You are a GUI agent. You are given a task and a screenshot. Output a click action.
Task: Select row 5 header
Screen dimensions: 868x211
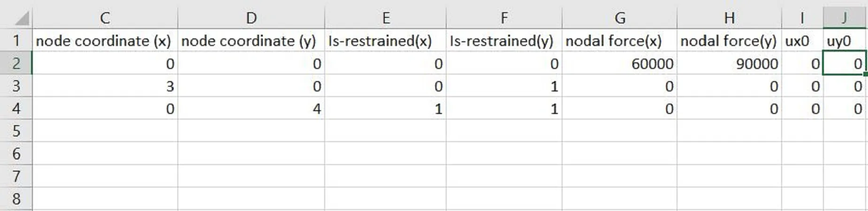tap(16, 131)
